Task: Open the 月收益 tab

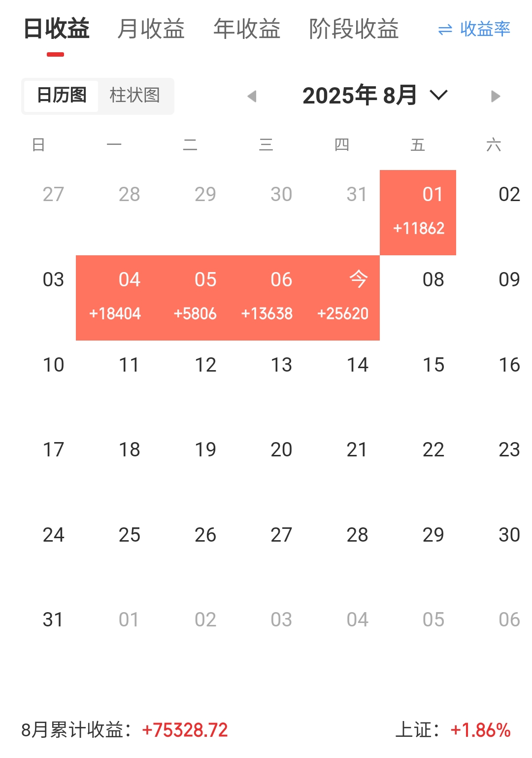Action: [151, 29]
